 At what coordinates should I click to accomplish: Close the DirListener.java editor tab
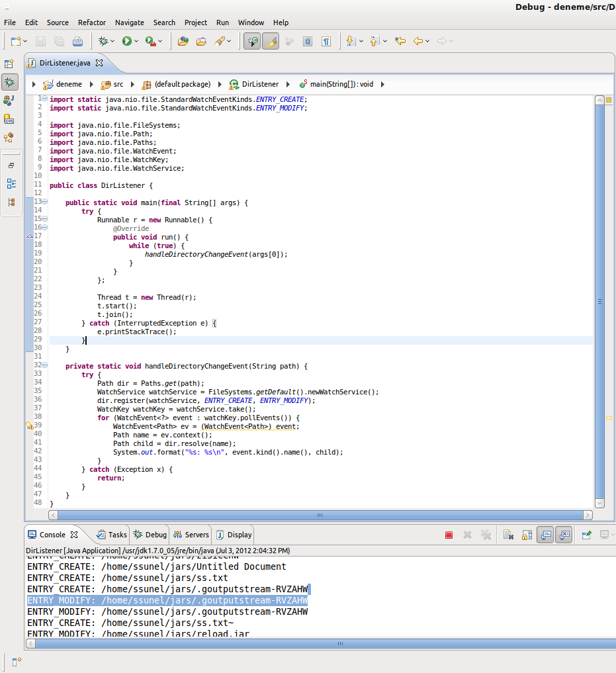[99, 63]
